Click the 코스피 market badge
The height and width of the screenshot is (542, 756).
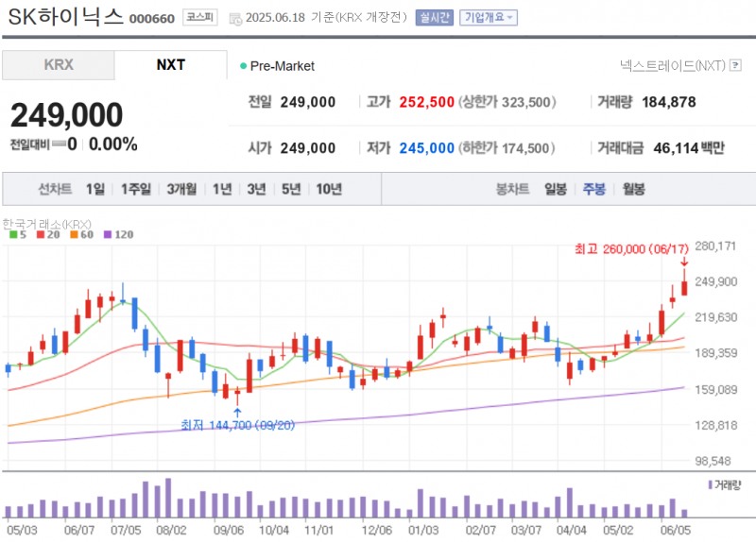pyautogui.click(x=199, y=17)
